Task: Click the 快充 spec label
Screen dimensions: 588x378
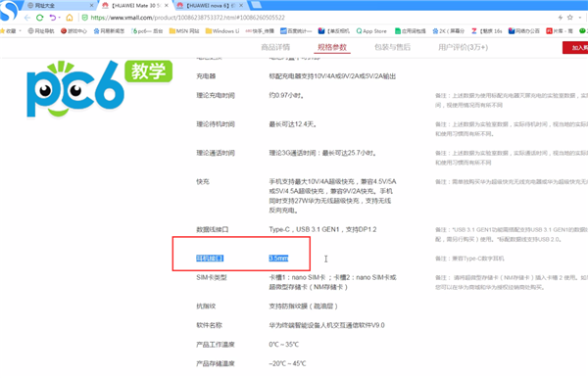Action: click(x=203, y=182)
